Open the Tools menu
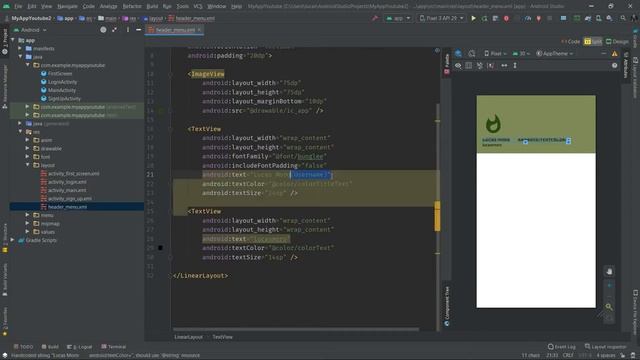Image resolution: width=640 pixels, height=360 pixels. click(x=182, y=6)
